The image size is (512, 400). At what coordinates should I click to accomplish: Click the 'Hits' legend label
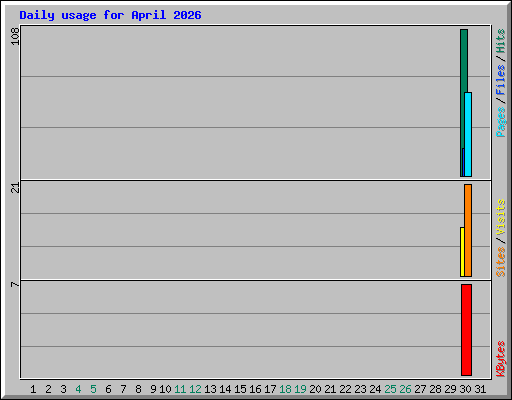pyautogui.click(x=500, y=41)
